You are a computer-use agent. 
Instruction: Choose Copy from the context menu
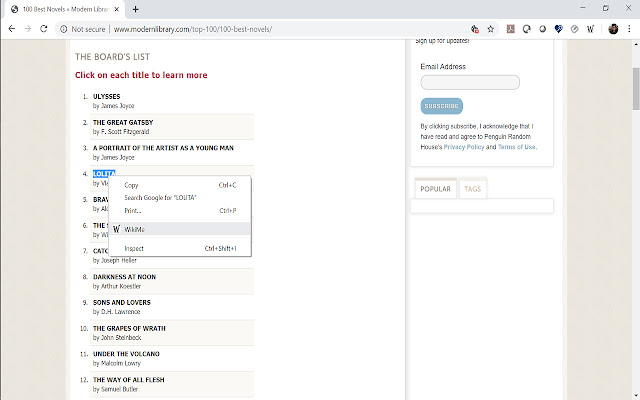point(180,185)
